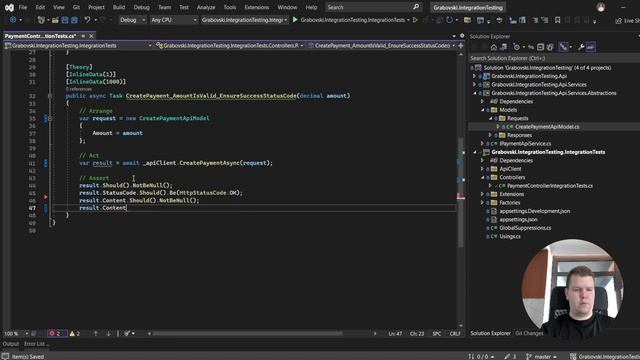Screen dimensions: 640x360
Task: Open the startup project dropdown
Action: pos(244,20)
